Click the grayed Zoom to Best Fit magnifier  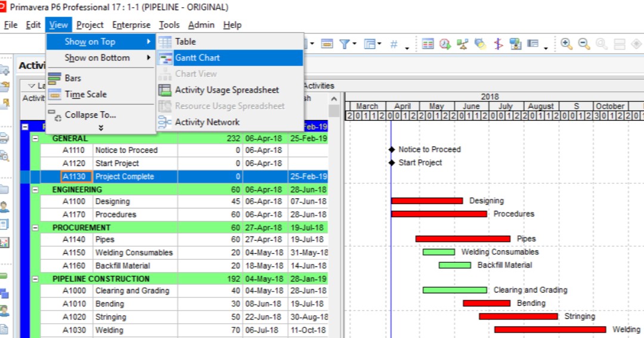click(x=601, y=44)
